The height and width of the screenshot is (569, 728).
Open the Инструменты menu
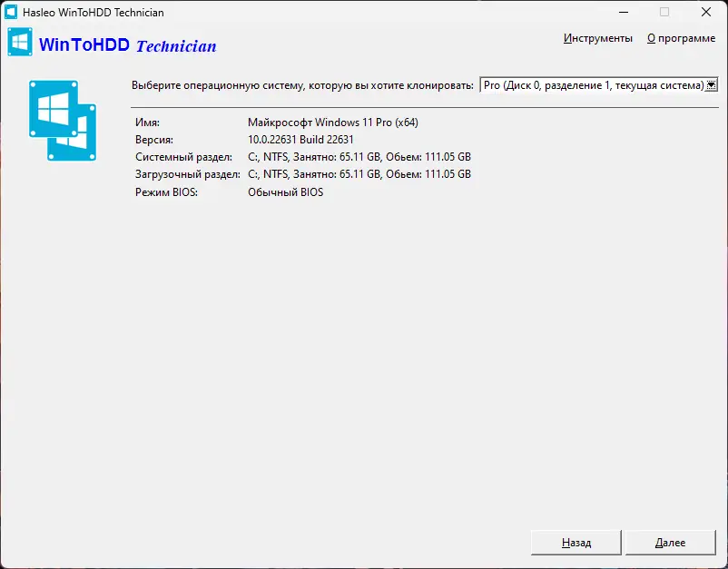[597, 38]
